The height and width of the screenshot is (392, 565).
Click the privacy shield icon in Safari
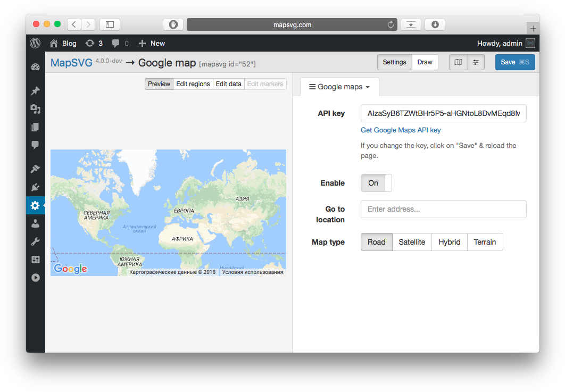click(x=173, y=24)
